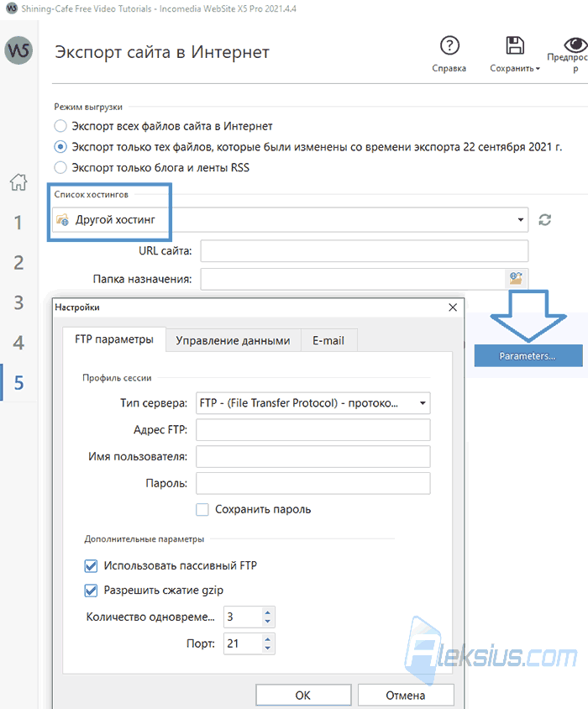Browse destination folder with the folder icon

coord(516,278)
